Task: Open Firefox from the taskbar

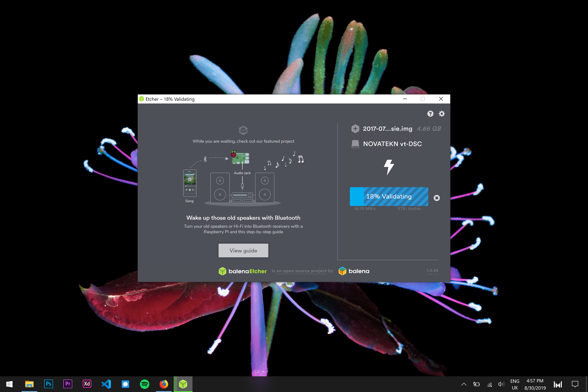Action: (x=164, y=384)
